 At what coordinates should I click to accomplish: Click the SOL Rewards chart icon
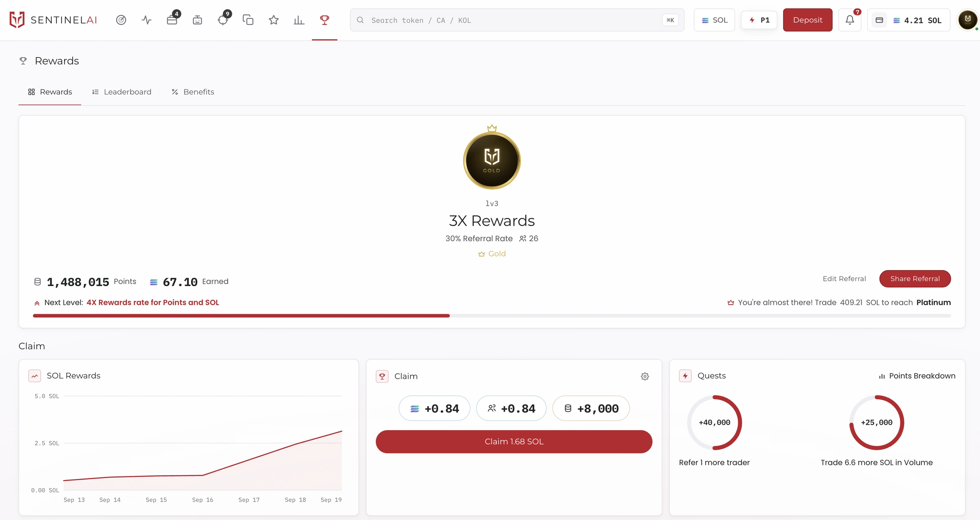(35, 376)
